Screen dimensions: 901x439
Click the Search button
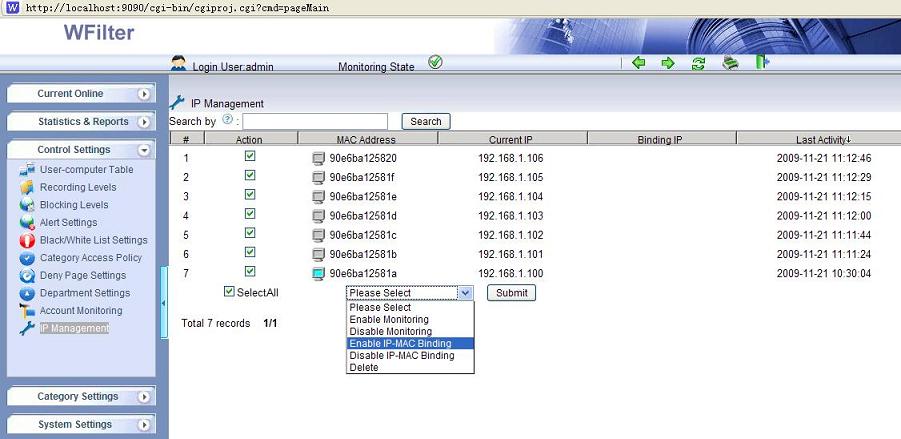(426, 122)
